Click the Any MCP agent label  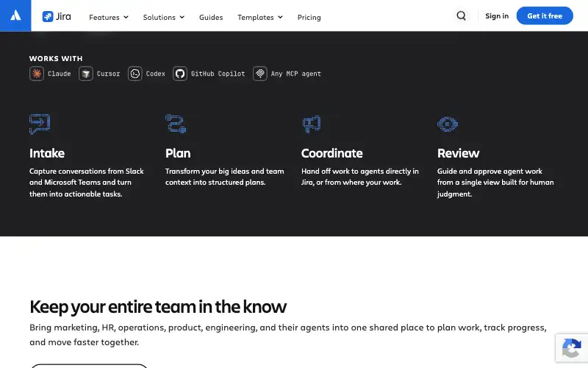click(x=296, y=74)
